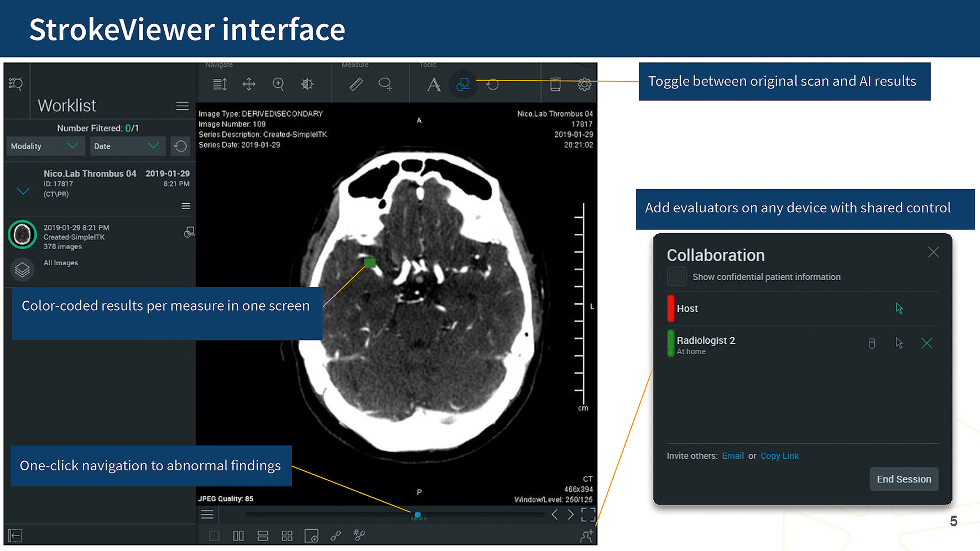Screen dimensions: 980x551
Task: Activate the zoom magnifier tool
Action: pos(278,84)
